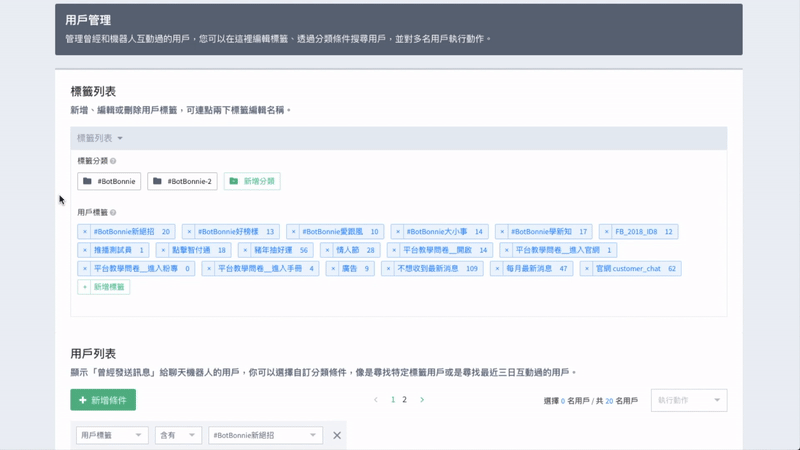Open the 含有 operator dropdown
This screenshot has width=800, height=450.
click(x=178, y=435)
